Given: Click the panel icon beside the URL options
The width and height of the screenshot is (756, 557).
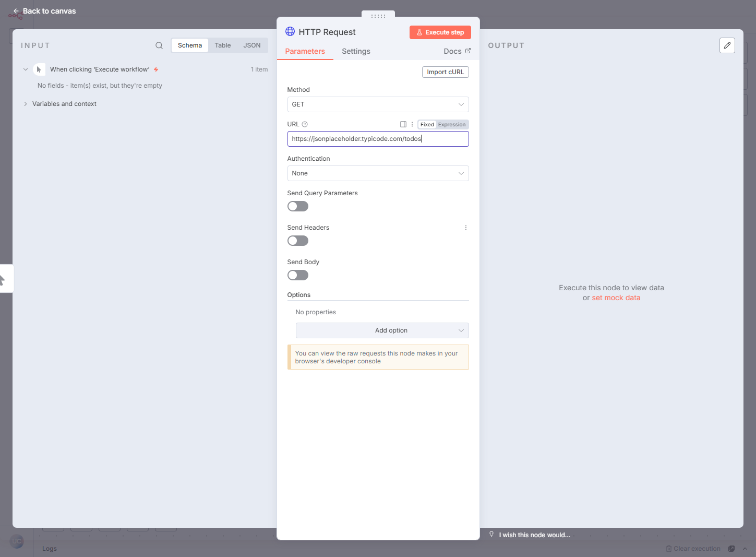Looking at the screenshot, I should coord(403,124).
